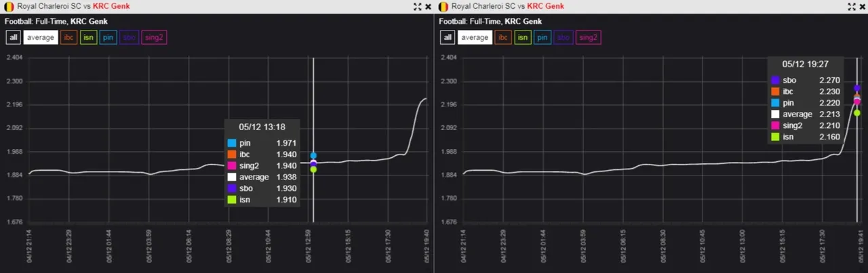
Task: Click the 1.676 y-axis label on right chart
Action: (x=449, y=222)
